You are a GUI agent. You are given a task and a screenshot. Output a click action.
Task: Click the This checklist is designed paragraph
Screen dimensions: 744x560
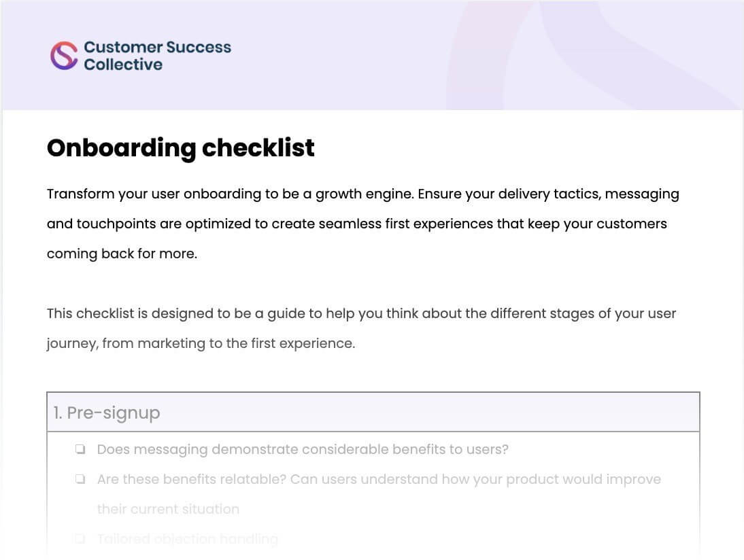[362, 328]
